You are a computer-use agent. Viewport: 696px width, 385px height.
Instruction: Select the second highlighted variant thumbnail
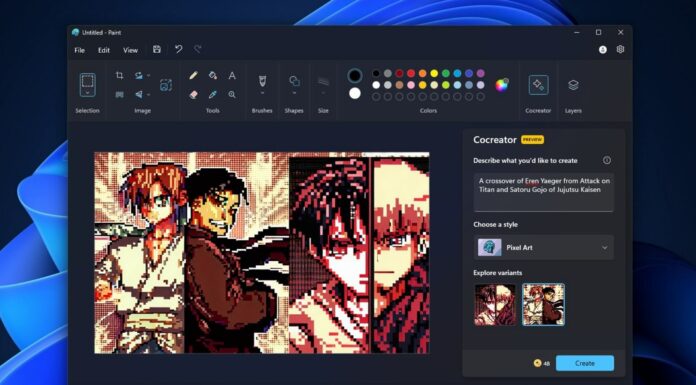click(543, 305)
